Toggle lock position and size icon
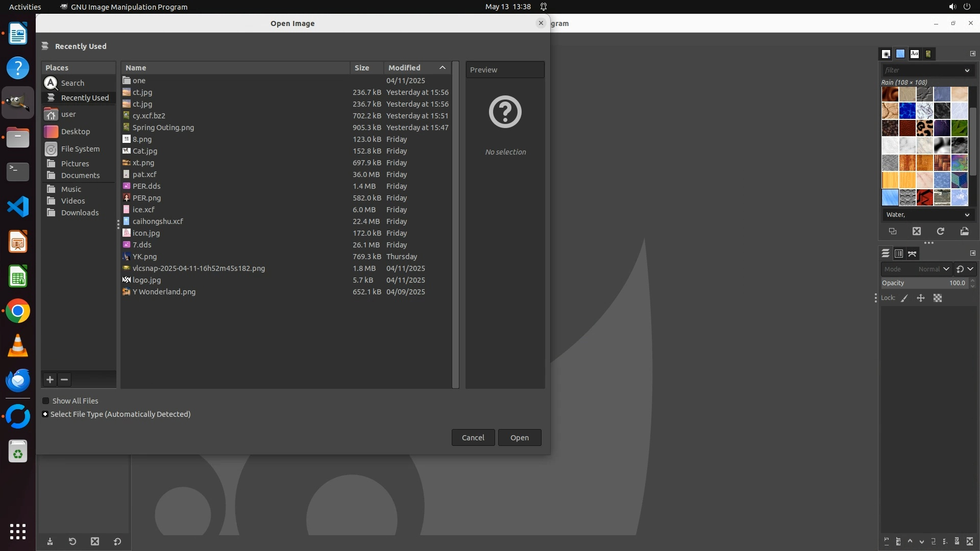This screenshot has height=551, width=980. 921,298
